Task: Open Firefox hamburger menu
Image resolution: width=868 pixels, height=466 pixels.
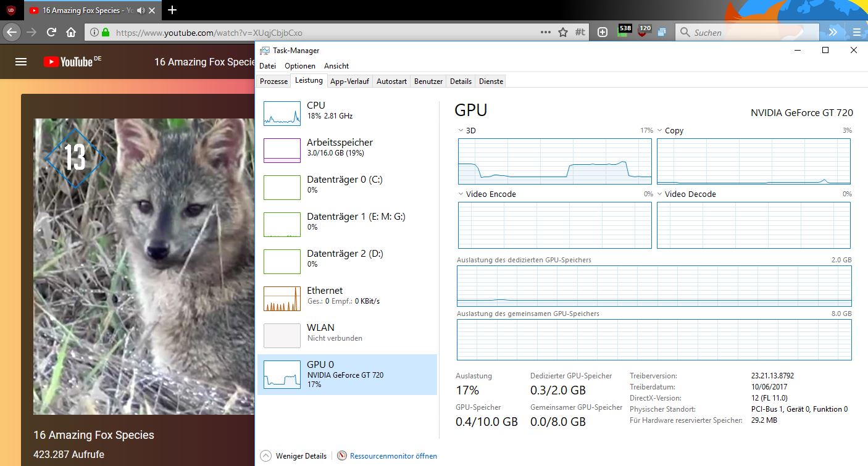Action: [x=856, y=32]
